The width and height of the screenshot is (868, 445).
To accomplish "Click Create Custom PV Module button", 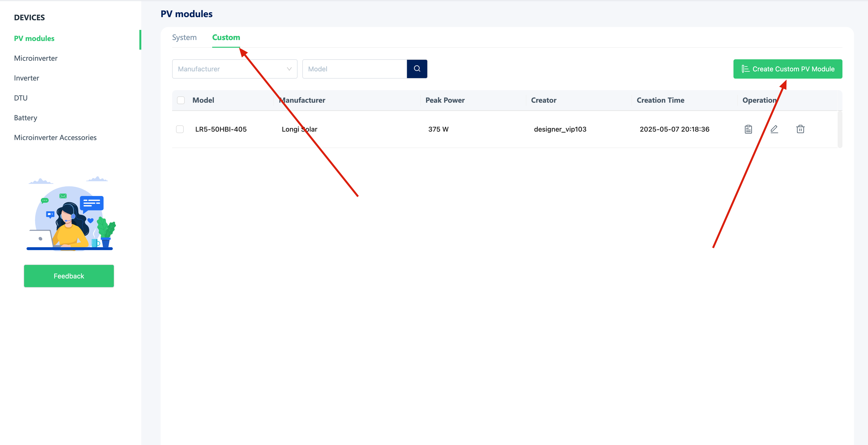I will (787, 69).
